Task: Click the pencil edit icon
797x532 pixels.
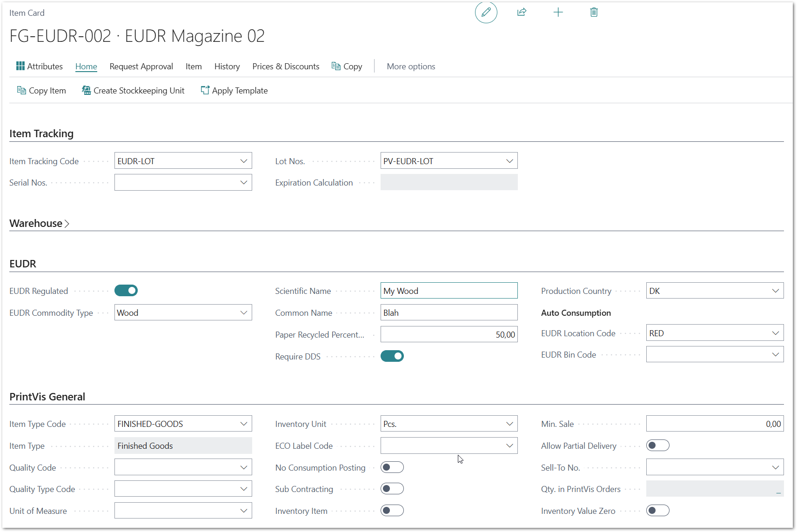Action: point(486,13)
